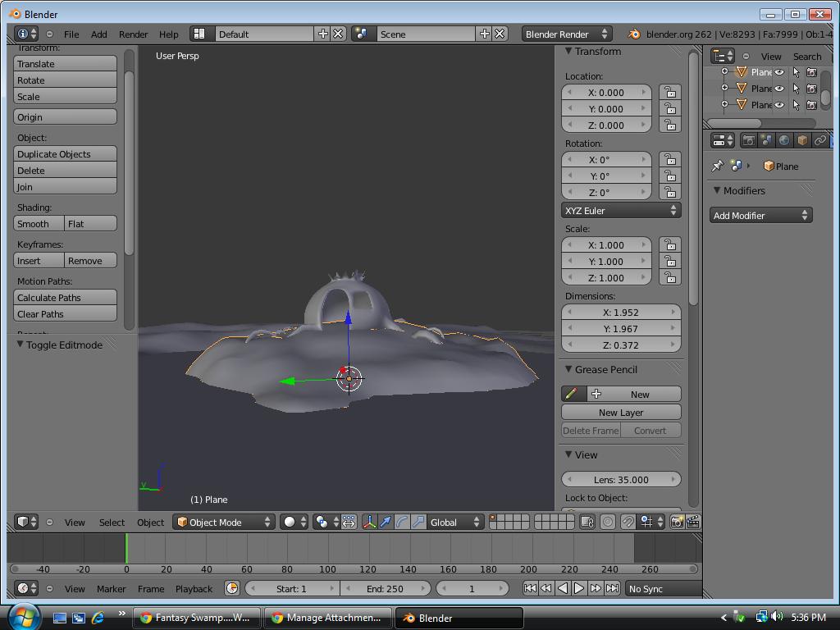Viewport: 840px width, 630px height.
Task: Open the XYZ Euler rotation mode dropdown
Action: [621, 211]
